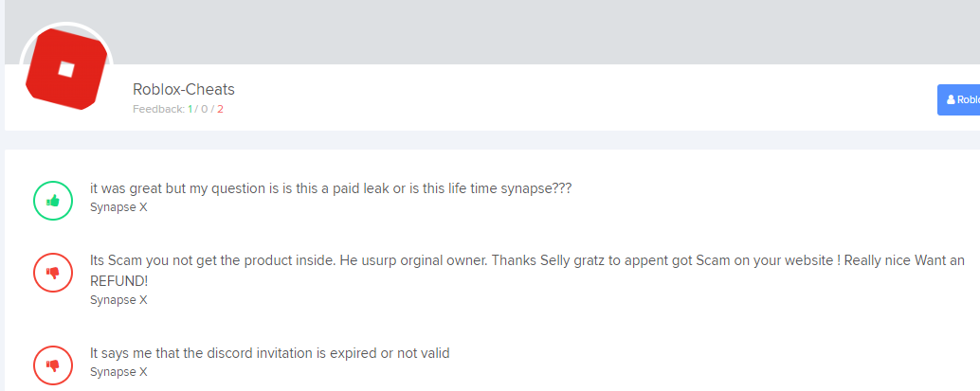Viewport: 980px width, 391px height.
Task: Open the Roblox-Cheats seller name
Action: 184,90
